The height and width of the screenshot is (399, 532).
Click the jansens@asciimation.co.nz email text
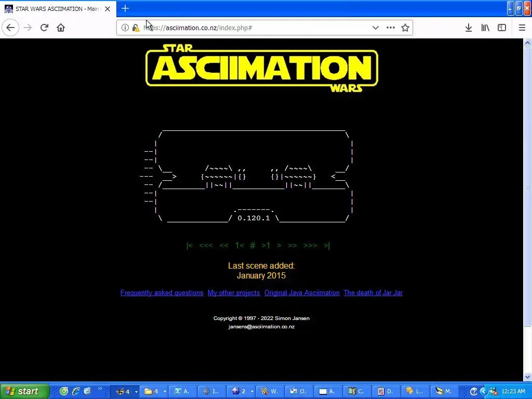(x=261, y=327)
